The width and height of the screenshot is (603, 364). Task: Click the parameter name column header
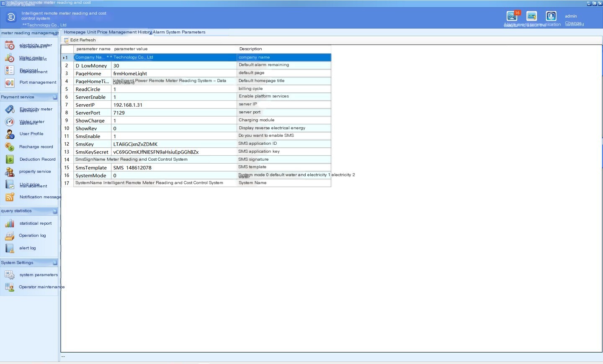click(93, 49)
